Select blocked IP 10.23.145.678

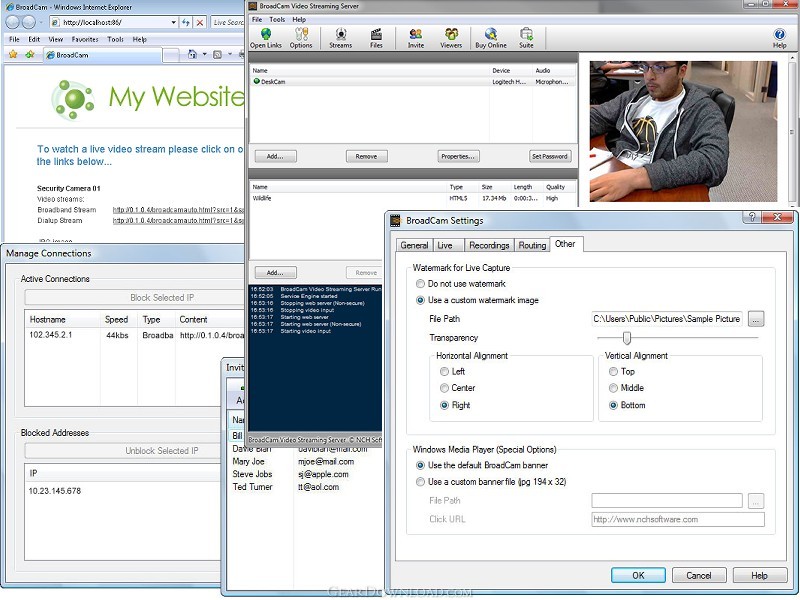pos(55,491)
